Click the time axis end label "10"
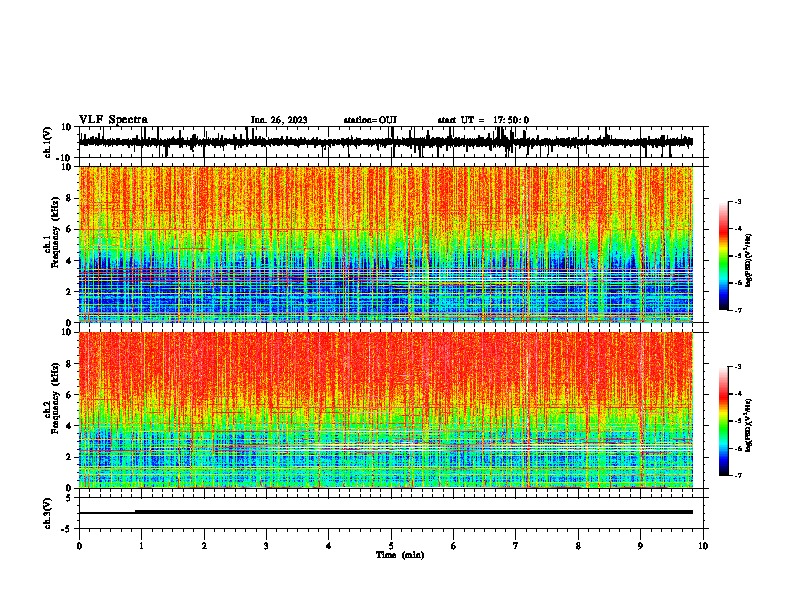792x612 pixels. click(x=703, y=546)
